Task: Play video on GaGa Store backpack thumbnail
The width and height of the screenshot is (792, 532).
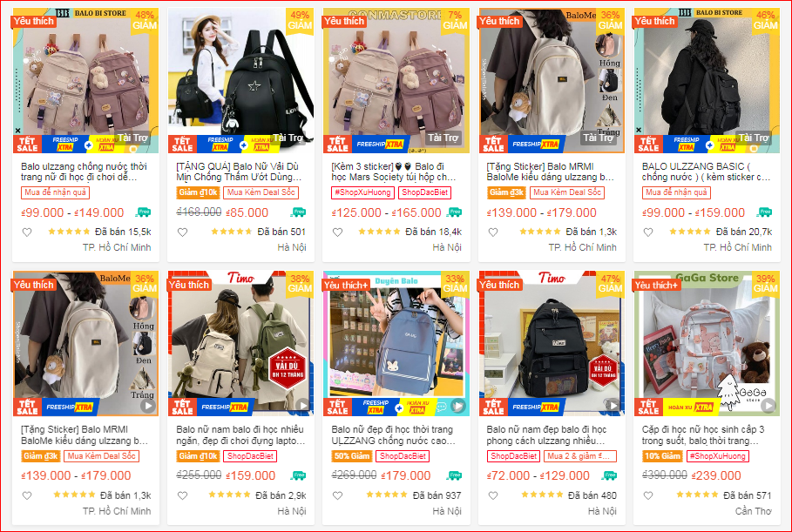Action: point(768,406)
